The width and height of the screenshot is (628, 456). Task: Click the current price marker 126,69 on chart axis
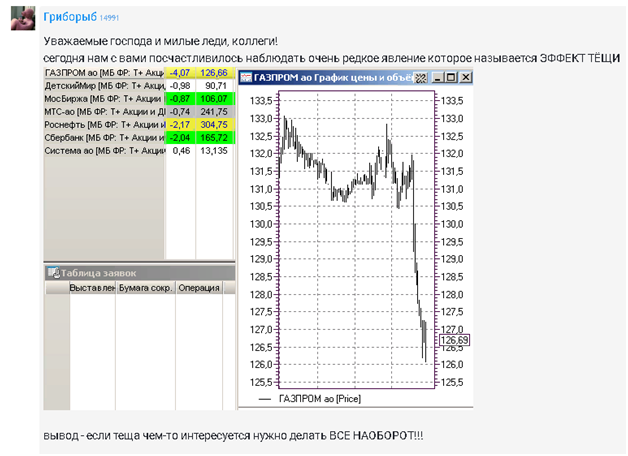454,340
